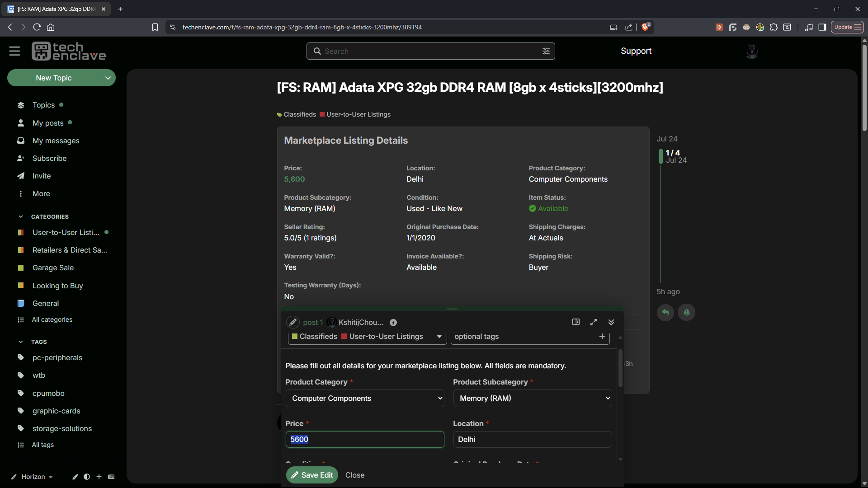Click the edit pencil icon in composer
Screen dimensions: 868x488
coord(293,322)
